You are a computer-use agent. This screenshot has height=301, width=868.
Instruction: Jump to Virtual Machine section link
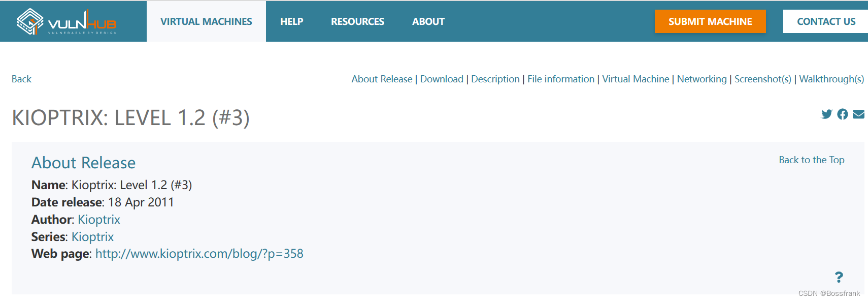click(x=636, y=79)
